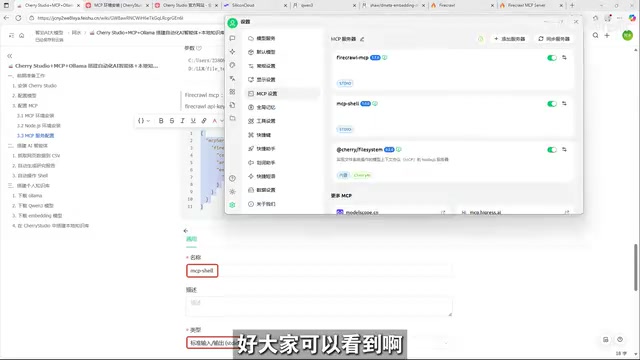This screenshot has width=640, height=360.
Task: Click the settings icon on @cherry/filesystem card
Action: pyautogui.click(x=564, y=150)
